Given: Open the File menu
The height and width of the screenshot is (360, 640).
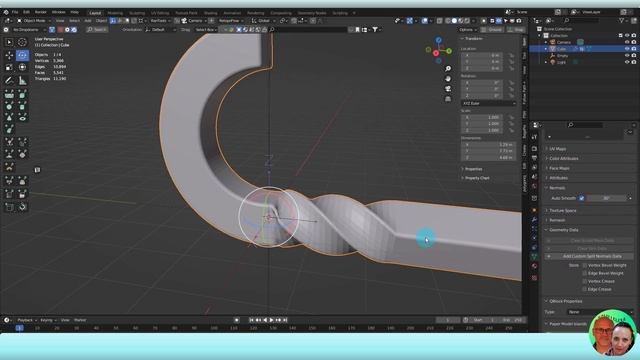Looking at the screenshot, I should pos(16,12).
